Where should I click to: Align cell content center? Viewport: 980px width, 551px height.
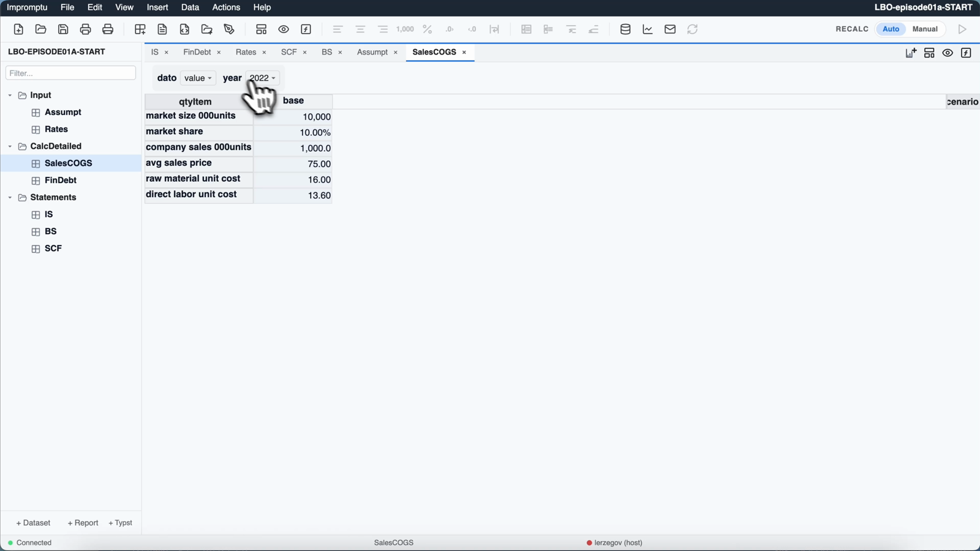(360, 29)
